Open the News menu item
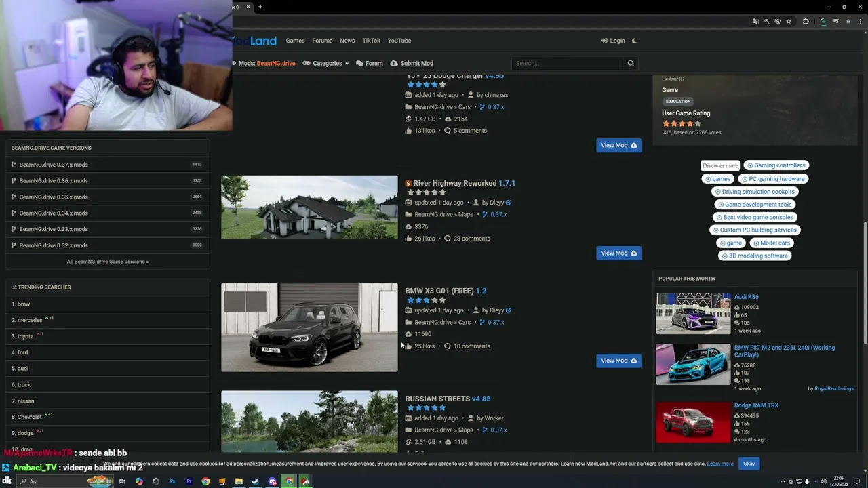This screenshot has width=868, height=488. [x=347, y=41]
